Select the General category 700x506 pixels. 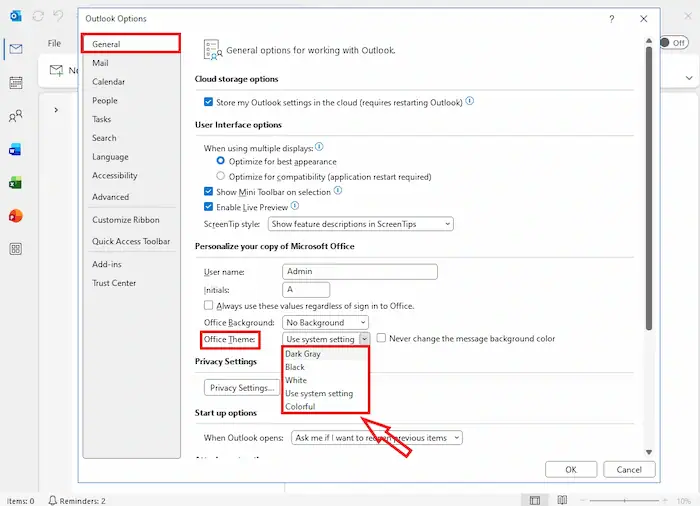click(x=131, y=44)
